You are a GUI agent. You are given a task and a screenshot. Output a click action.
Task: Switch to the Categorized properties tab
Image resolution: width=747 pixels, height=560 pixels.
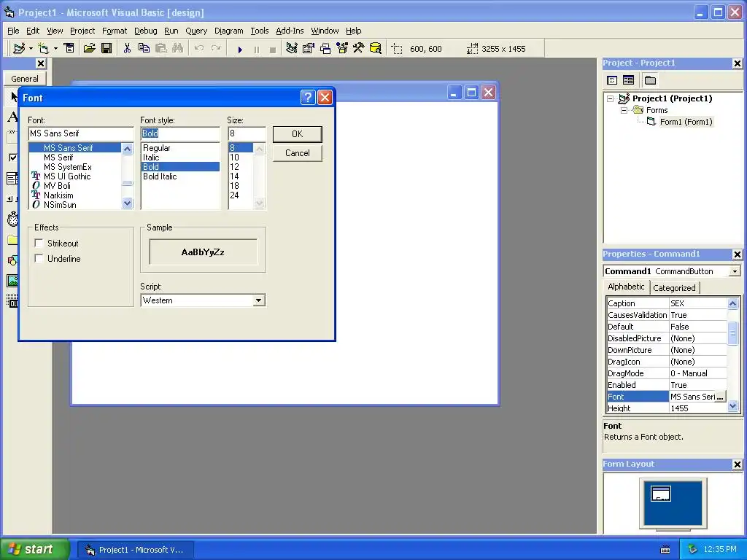[674, 288]
